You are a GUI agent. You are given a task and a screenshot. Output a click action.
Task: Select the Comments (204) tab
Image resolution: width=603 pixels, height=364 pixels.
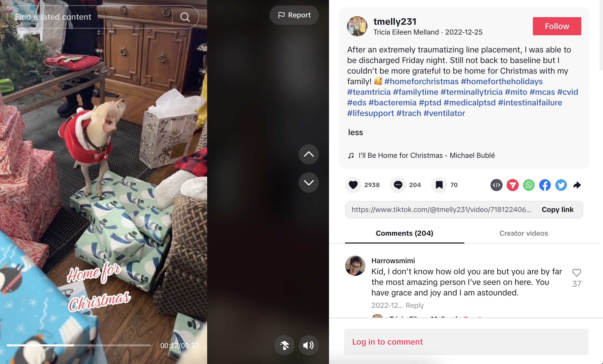tap(404, 233)
